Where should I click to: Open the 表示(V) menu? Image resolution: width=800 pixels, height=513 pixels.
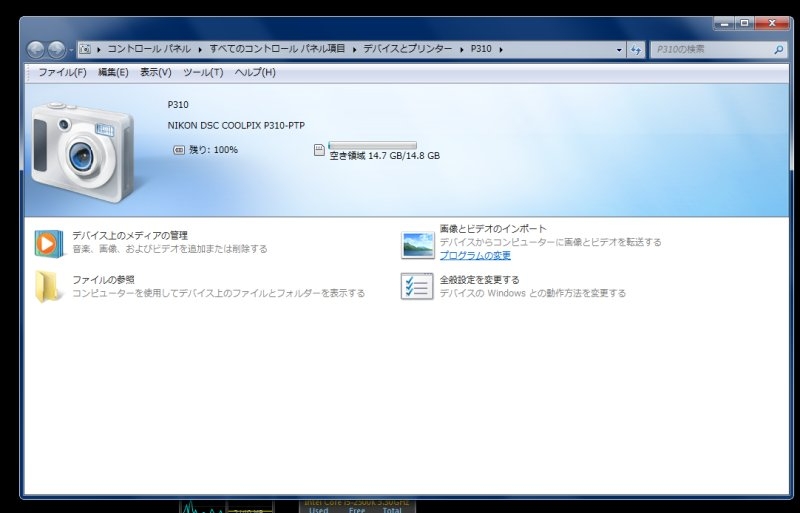[156, 72]
